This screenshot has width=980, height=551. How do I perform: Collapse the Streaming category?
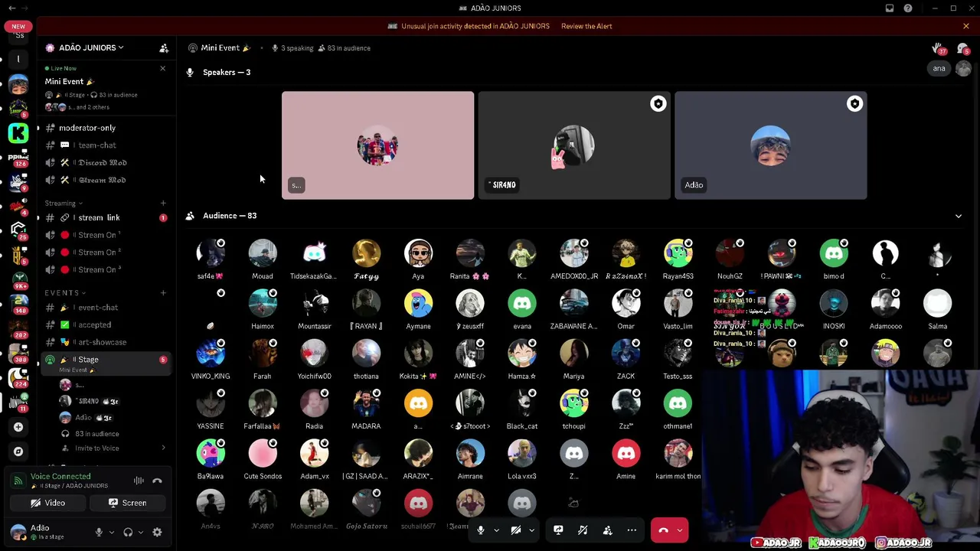[x=64, y=204]
